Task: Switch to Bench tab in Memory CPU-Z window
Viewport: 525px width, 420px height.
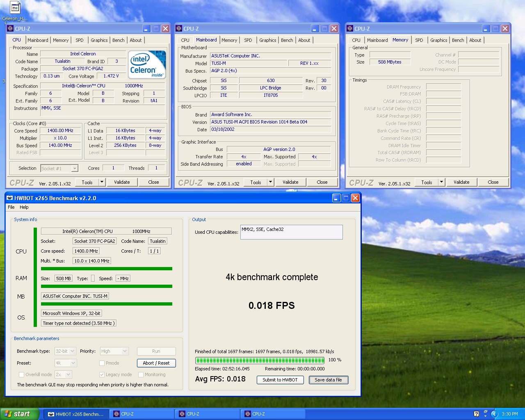Action: tap(458, 40)
